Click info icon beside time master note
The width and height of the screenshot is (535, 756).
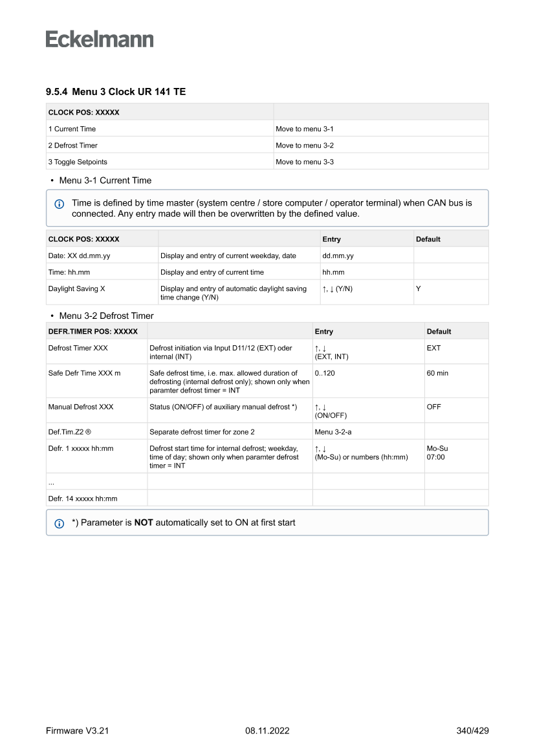point(60,204)
